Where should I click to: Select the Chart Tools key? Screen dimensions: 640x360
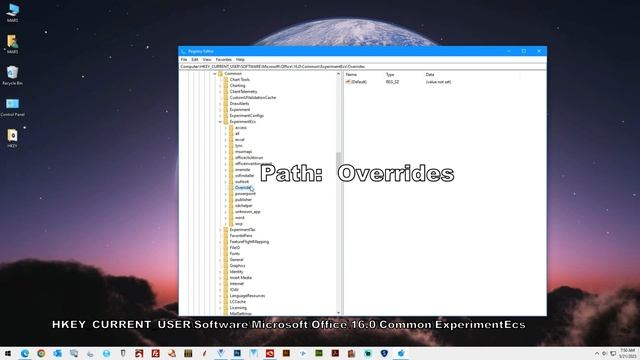point(240,80)
